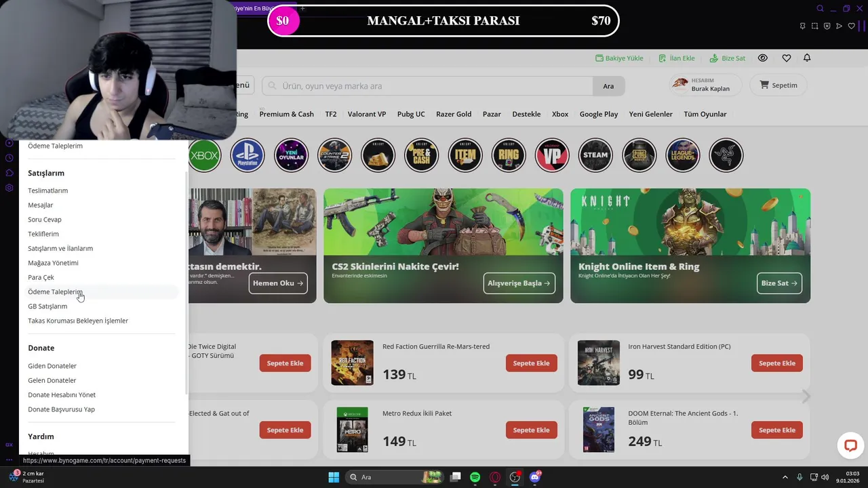
Task: Add DOOM Eternal Ancient Gods to cart
Action: 777,430
